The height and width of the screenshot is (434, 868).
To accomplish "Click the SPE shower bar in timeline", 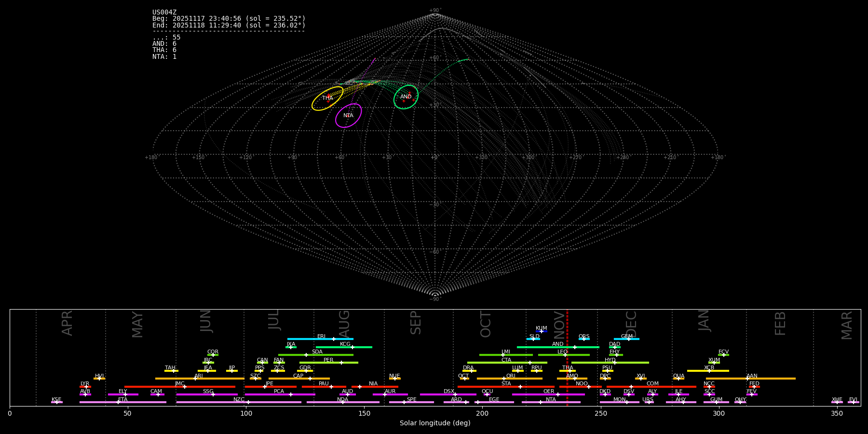I will pos(411,402).
